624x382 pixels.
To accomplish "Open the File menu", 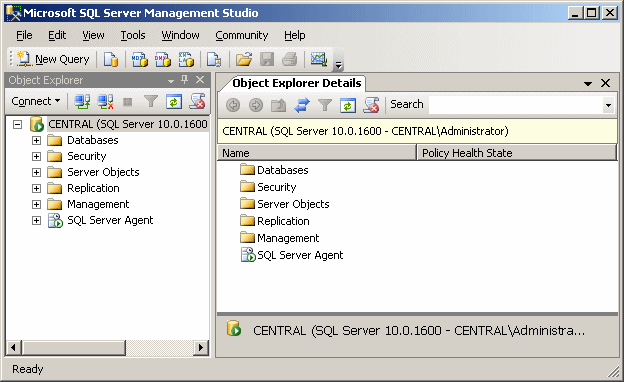I will tap(24, 35).
